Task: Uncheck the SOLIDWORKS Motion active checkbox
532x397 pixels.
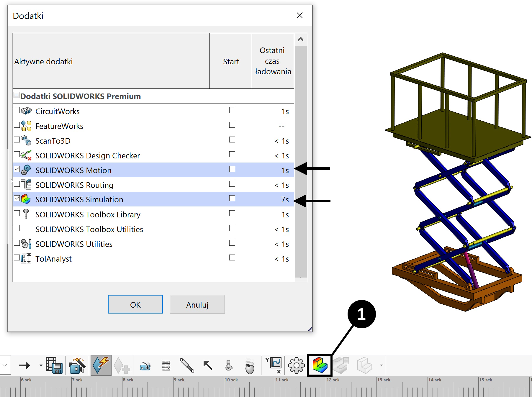Action: coord(17,169)
